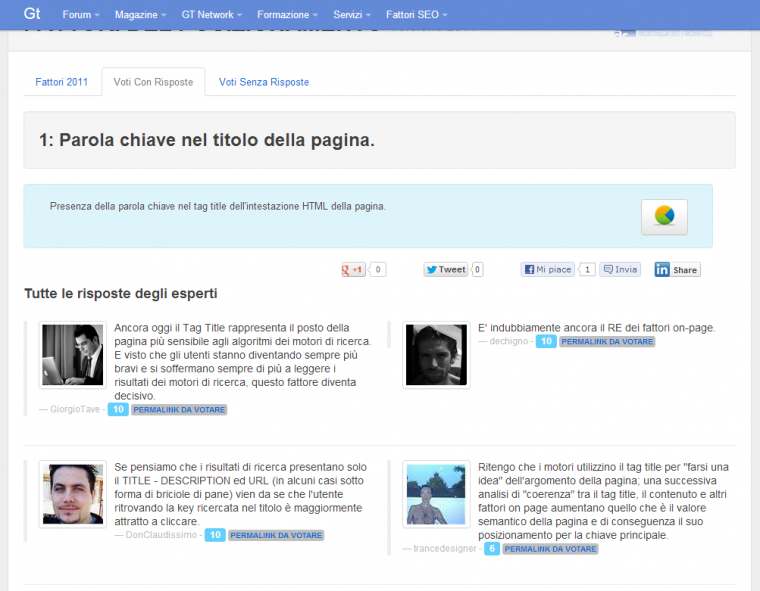Open the GT Network dropdown
This screenshot has height=591, width=760.
pyautogui.click(x=214, y=15)
